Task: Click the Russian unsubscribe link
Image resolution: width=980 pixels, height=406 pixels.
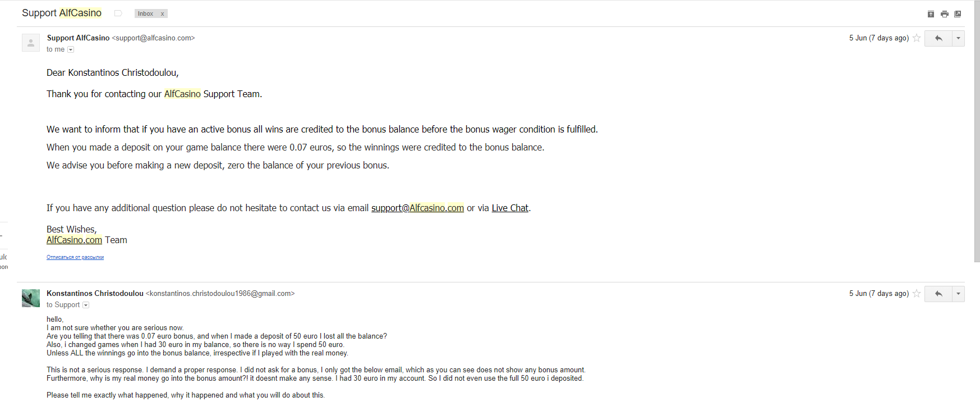Action: pos(75,257)
